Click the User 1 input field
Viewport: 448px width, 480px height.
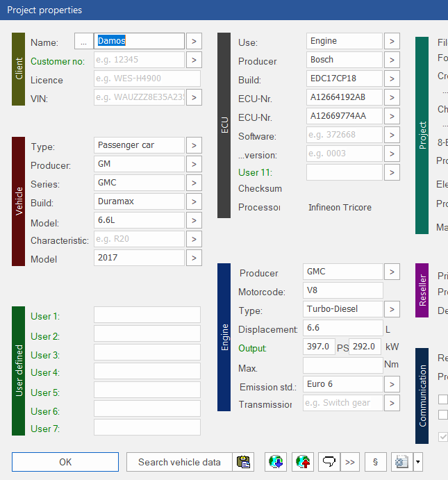tap(147, 315)
